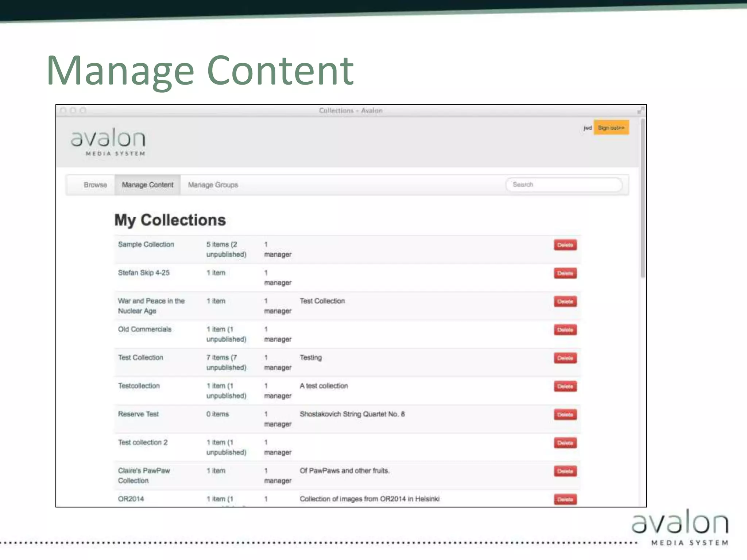Click the My Collections heading
This screenshot has width=747, height=560.
coord(170,220)
